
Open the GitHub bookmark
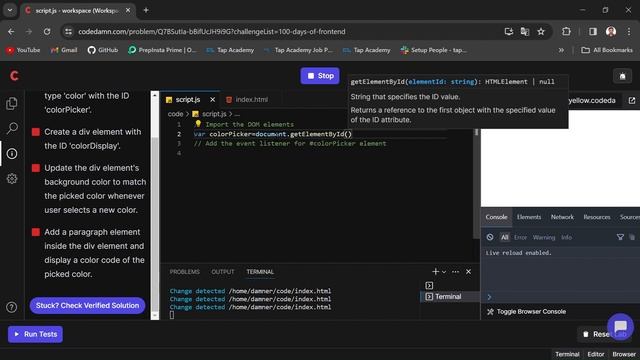(103, 50)
